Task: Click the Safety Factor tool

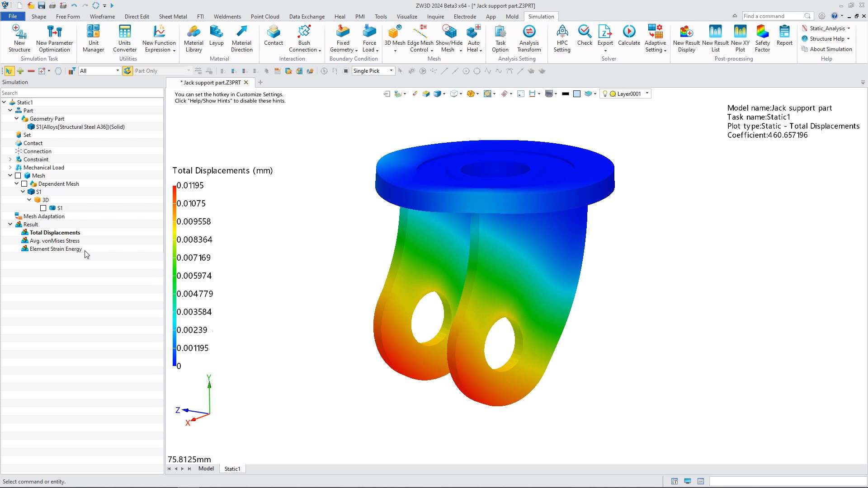Action: [x=762, y=38]
